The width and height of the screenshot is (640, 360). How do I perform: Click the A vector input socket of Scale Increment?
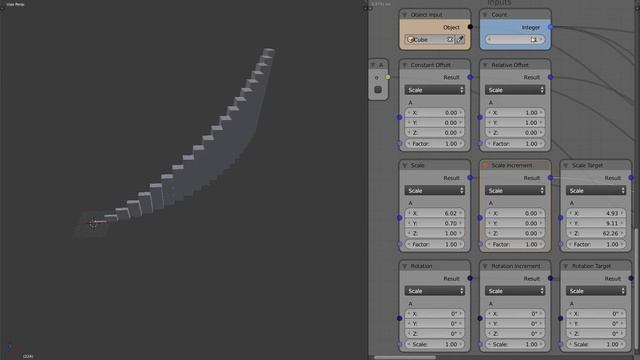coord(480,218)
